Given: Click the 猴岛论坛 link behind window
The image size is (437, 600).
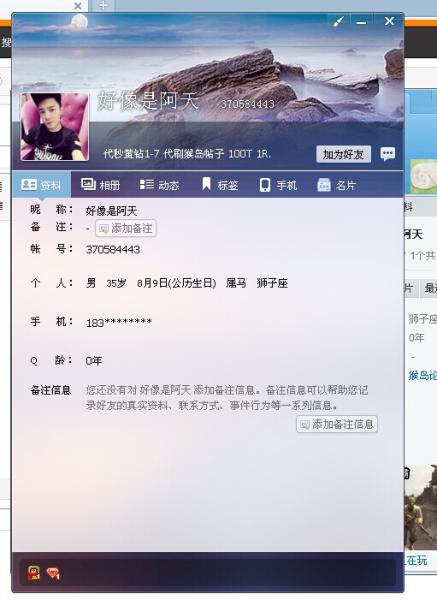Looking at the screenshot, I should 422,375.
